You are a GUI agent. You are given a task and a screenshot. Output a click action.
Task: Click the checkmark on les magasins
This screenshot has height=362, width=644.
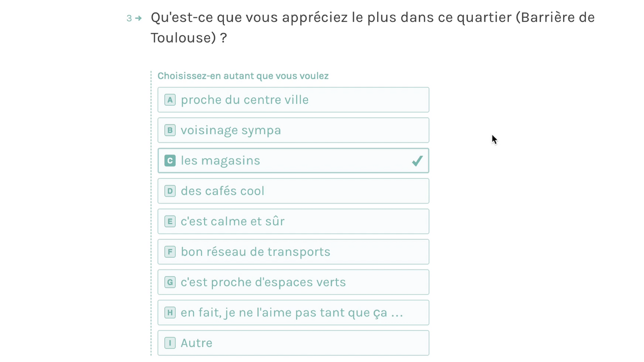(x=417, y=161)
